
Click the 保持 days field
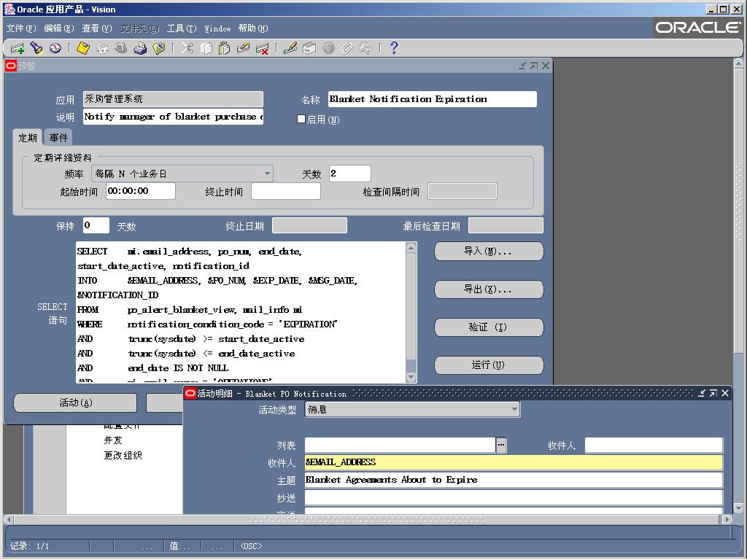click(96, 225)
